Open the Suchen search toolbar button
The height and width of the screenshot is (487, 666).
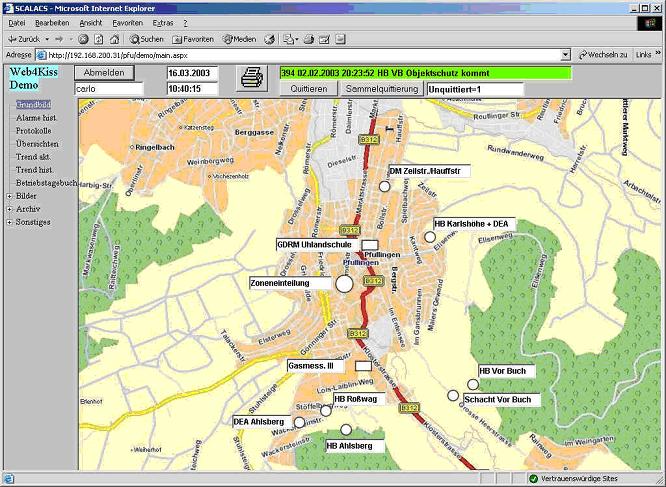tap(147, 39)
